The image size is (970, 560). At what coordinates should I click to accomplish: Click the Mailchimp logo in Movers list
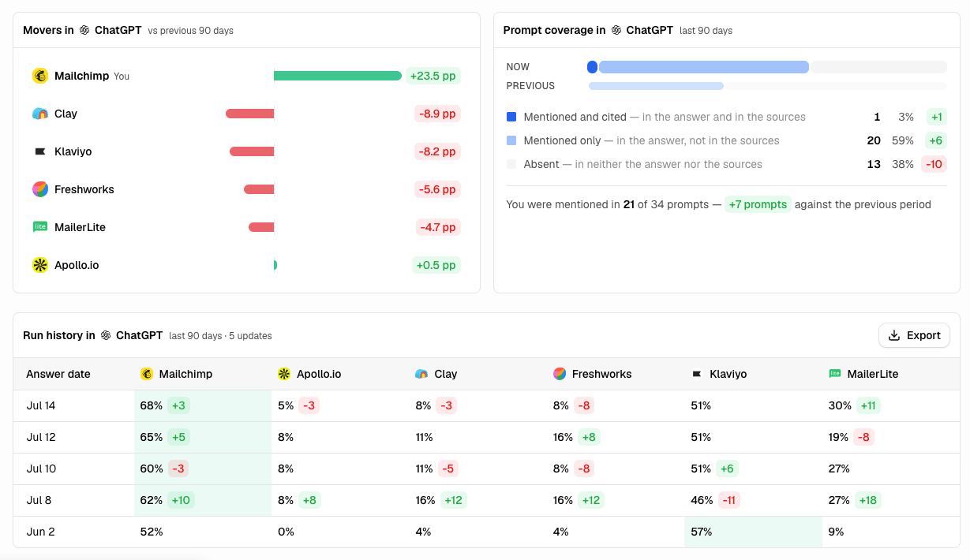pyautogui.click(x=40, y=76)
